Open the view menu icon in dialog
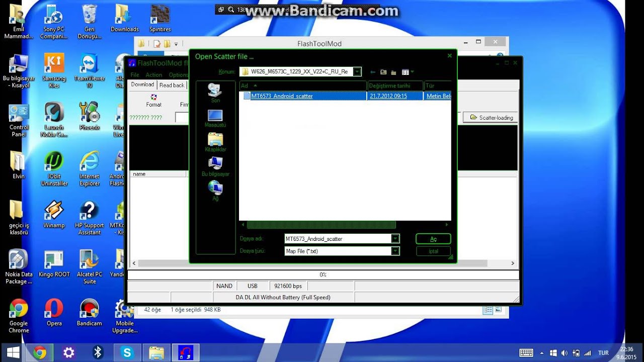The image size is (644, 362). [407, 72]
